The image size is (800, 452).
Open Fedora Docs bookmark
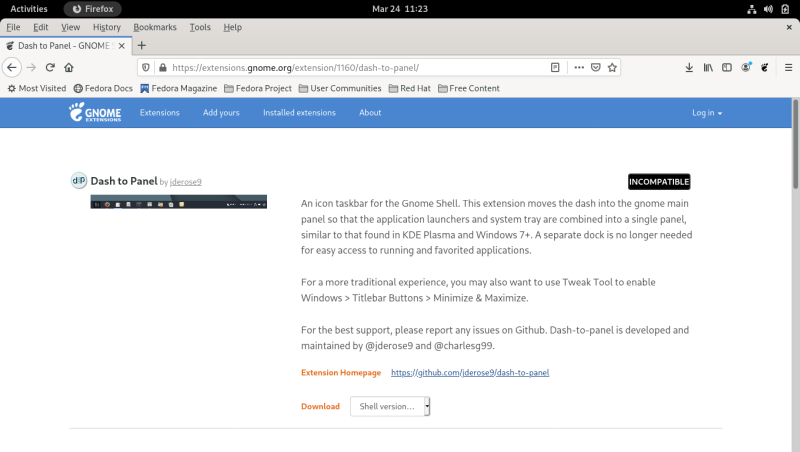[103, 88]
